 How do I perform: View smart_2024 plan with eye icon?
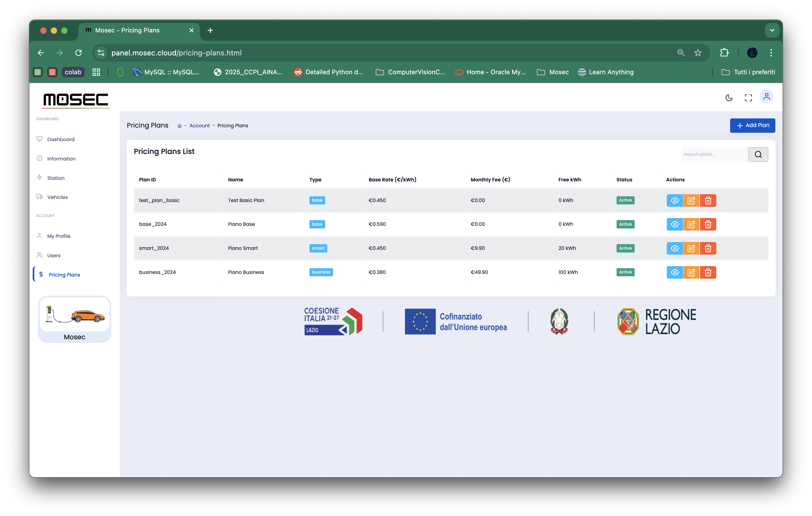coord(674,248)
